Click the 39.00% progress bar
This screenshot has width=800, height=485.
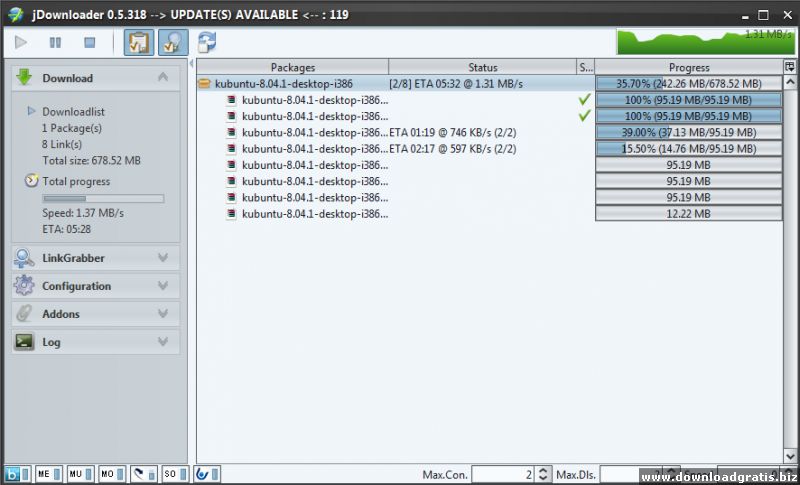689,133
